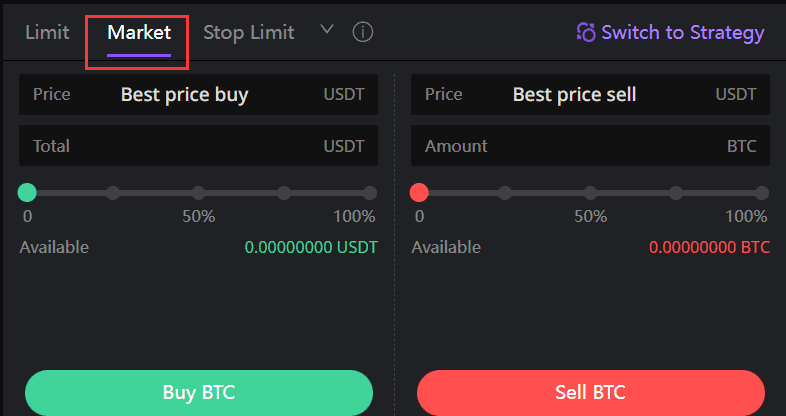
Task: Click the order type info icon
Action: [362, 33]
